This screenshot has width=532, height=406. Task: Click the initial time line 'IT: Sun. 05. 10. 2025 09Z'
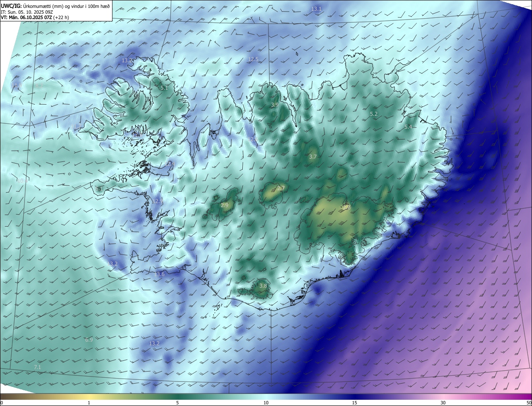[27, 12]
